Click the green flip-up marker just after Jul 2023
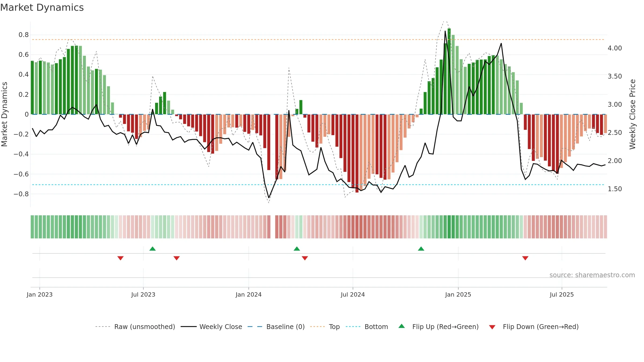The height and width of the screenshot is (362, 644). pyautogui.click(x=152, y=249)
